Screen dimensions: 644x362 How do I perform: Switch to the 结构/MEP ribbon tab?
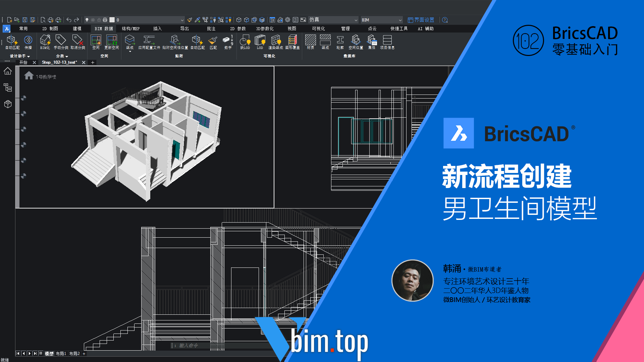pos(130,28)
